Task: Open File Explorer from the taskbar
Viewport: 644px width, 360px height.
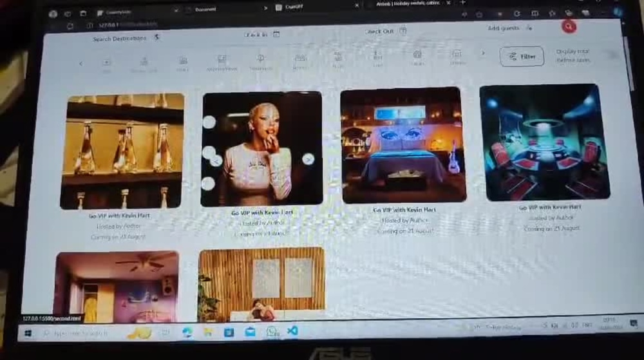Action: (208, 332)
